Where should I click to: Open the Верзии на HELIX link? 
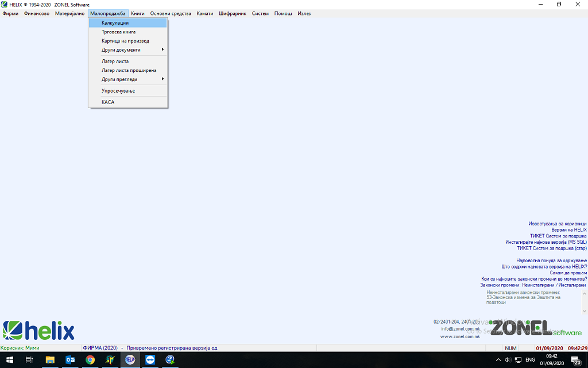(x=568, y=230)
